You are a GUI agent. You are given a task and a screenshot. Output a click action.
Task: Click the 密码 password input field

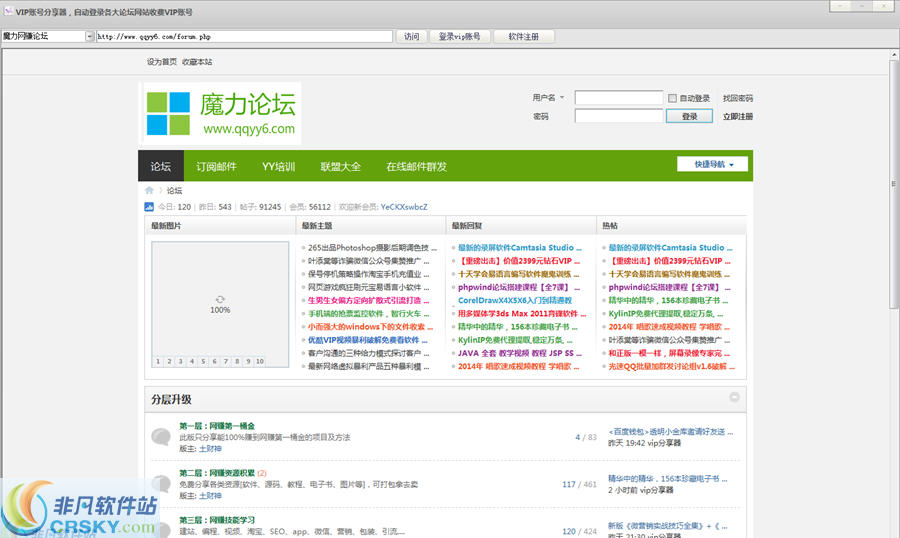[618, 116]
